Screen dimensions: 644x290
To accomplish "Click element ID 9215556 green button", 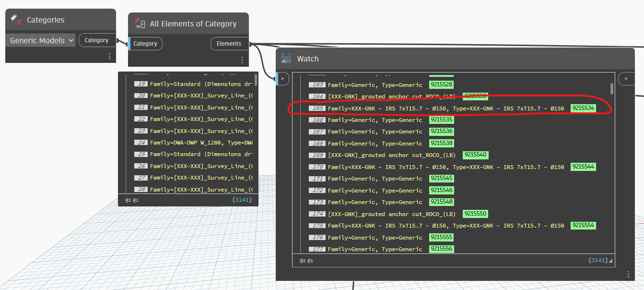I will [441, 249].
